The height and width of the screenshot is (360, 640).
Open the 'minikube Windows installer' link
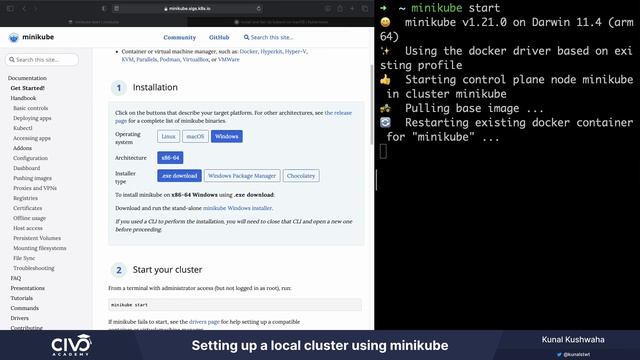coord(238,208)
